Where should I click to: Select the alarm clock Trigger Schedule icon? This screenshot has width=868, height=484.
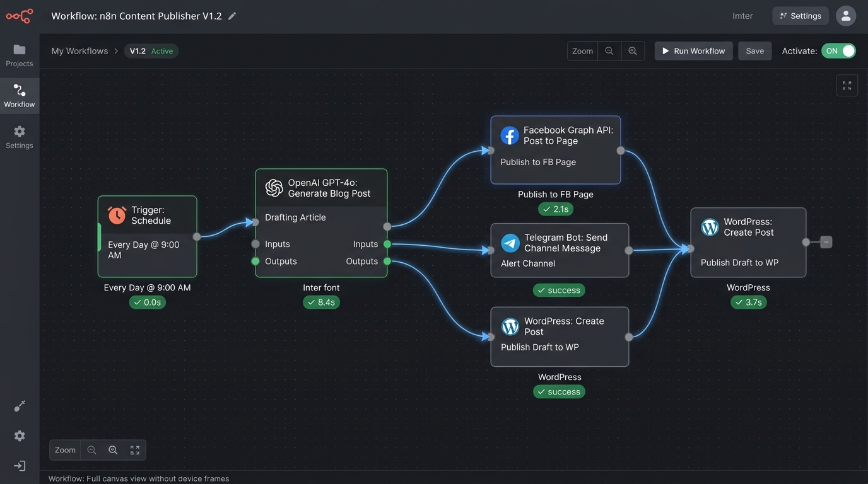[117, 215]
